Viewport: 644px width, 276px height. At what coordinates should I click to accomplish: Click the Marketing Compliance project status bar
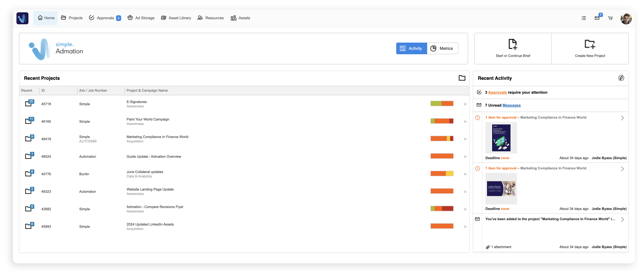442,138
